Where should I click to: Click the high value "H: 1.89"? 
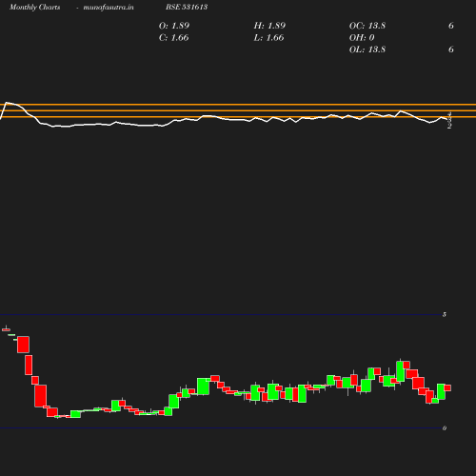pyautogui.click(x=269, y=26)
